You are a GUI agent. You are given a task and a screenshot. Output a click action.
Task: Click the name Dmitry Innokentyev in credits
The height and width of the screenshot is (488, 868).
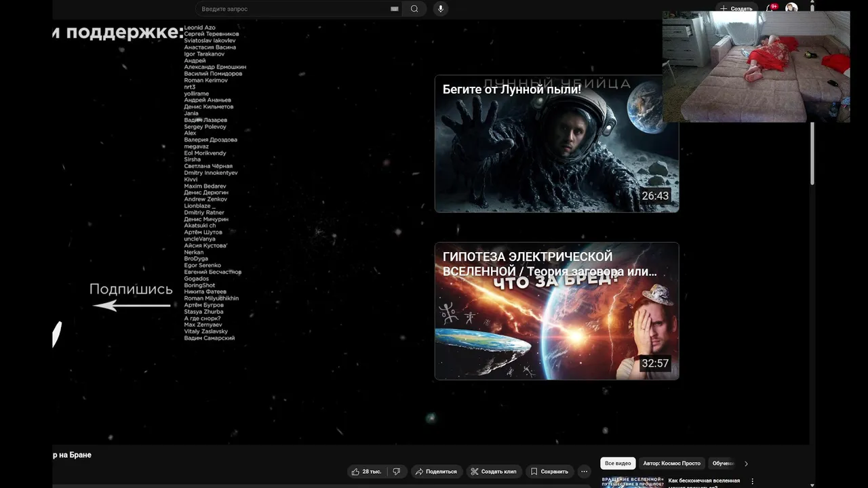coord(211,173)
